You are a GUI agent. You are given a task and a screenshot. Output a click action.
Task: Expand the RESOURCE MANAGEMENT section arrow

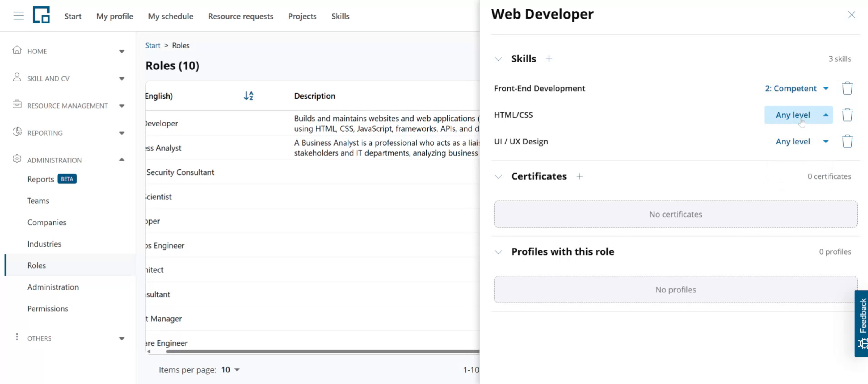[122, 106]
